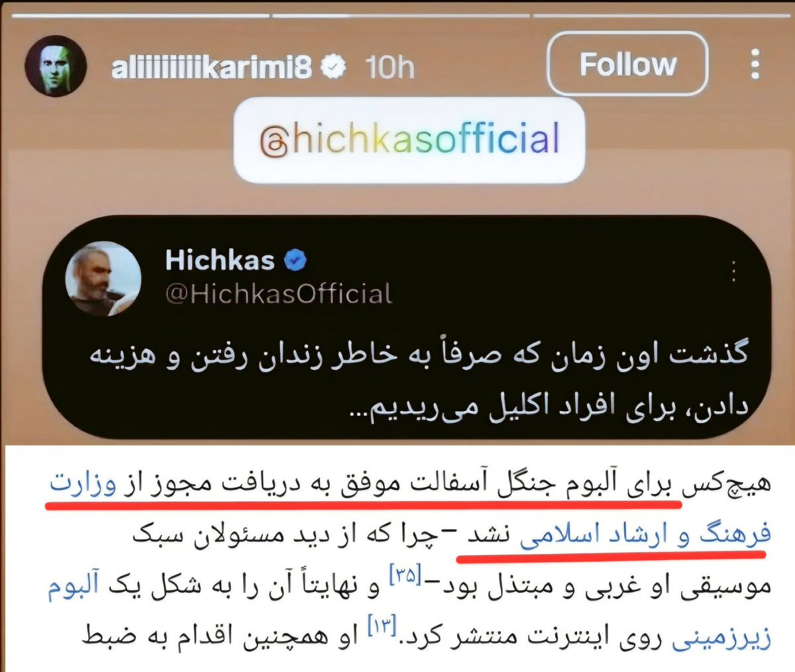Tap the tweet's Persian text body
The image size is (795, 672).
click(419, 382)
